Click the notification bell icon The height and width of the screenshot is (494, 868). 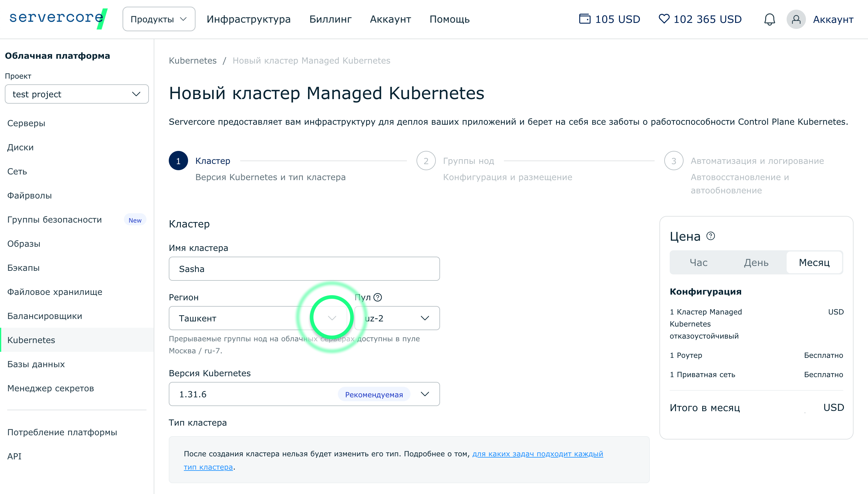pyautogui.click(x=769, y=19)
